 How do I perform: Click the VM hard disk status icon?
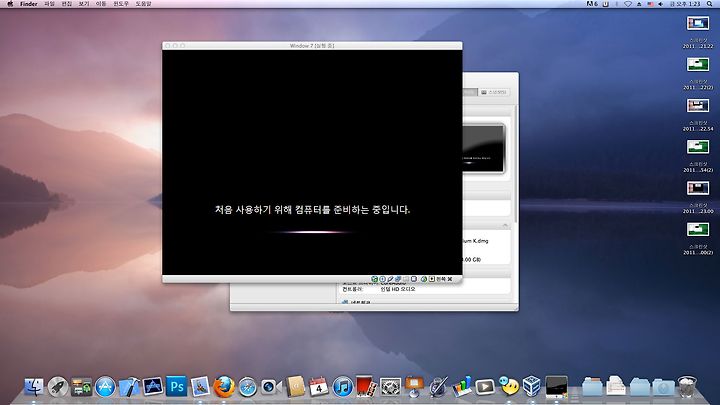[375, 279]
